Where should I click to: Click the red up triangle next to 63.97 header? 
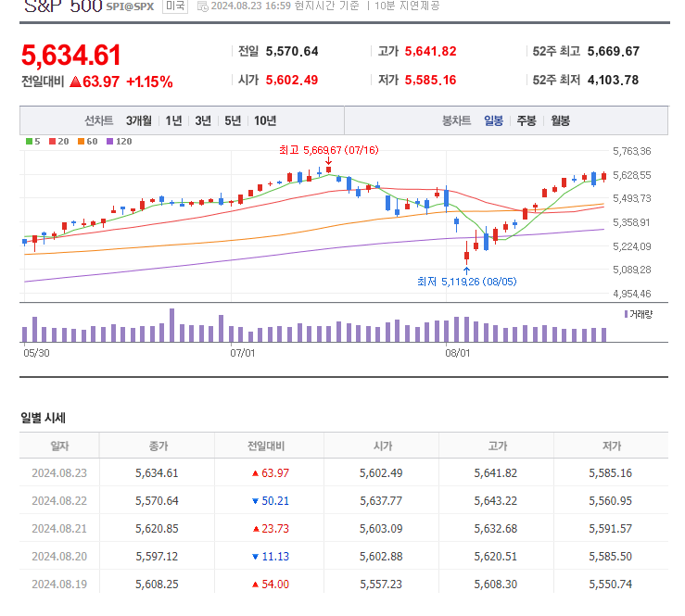(x=76, y=82)
